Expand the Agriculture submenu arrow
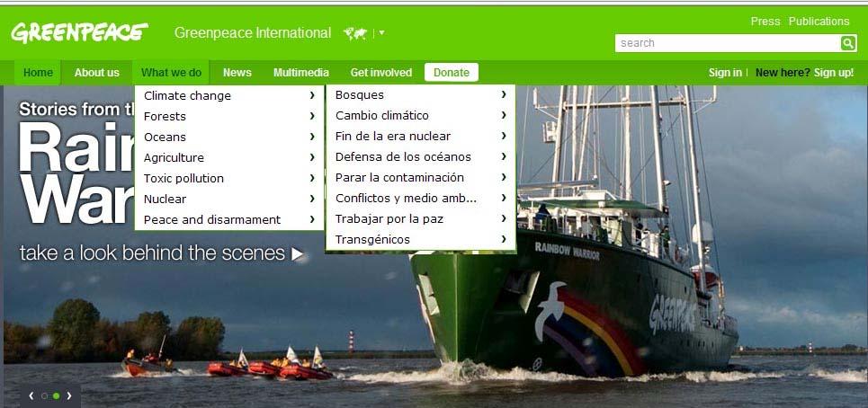Viewport: 868px width, 408px height. pyautogui.click(x=312, y=157)
